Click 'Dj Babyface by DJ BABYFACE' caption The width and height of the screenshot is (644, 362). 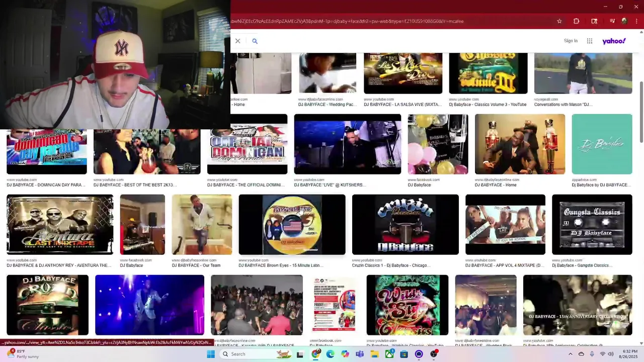601,185
